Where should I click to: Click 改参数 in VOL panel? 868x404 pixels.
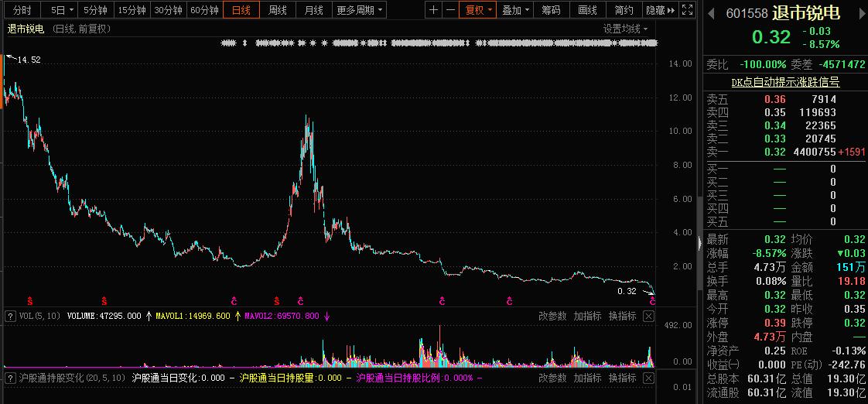(552, 317)
